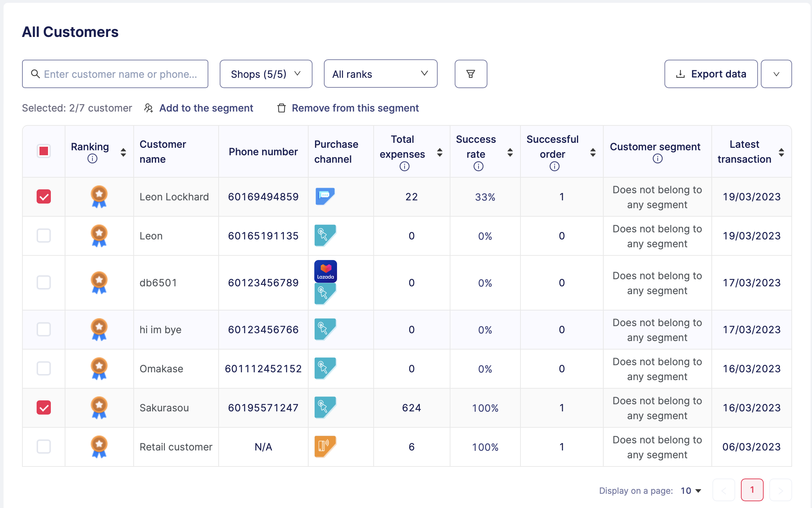Click Lazada channel icon for db6501
Screen dimensions: 812x508
pos(325,271)
